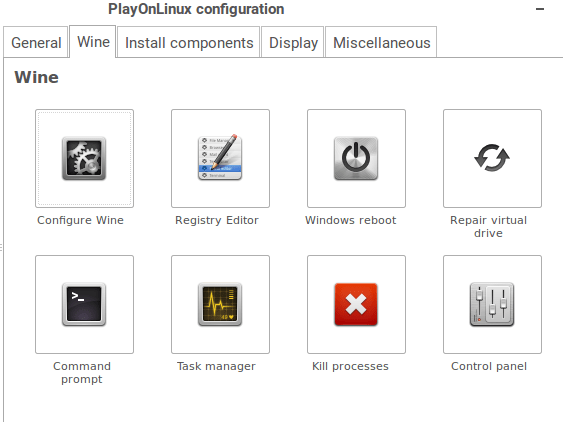Open the Install components tab
The image size is (563, 422).
(189, 42)
